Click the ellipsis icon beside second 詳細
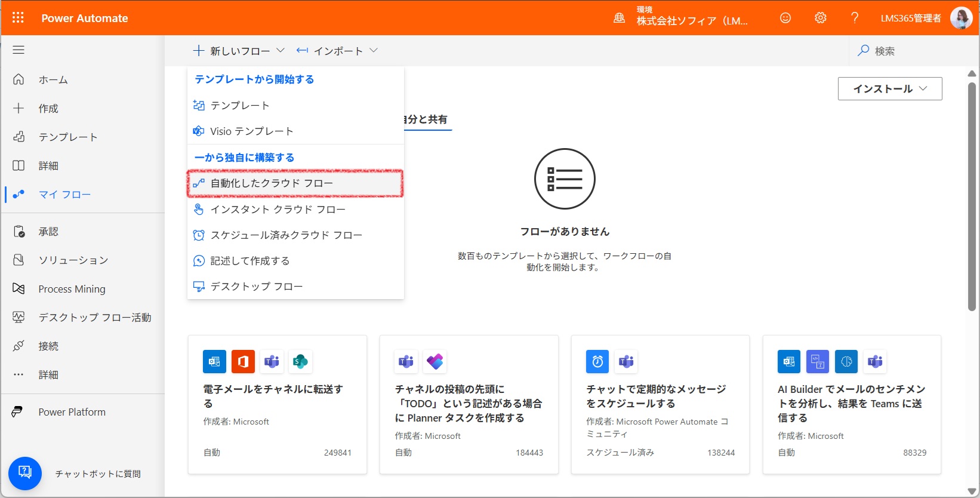Screen dimensions: 980x498 pyautogui.click(x=19, y=374)
